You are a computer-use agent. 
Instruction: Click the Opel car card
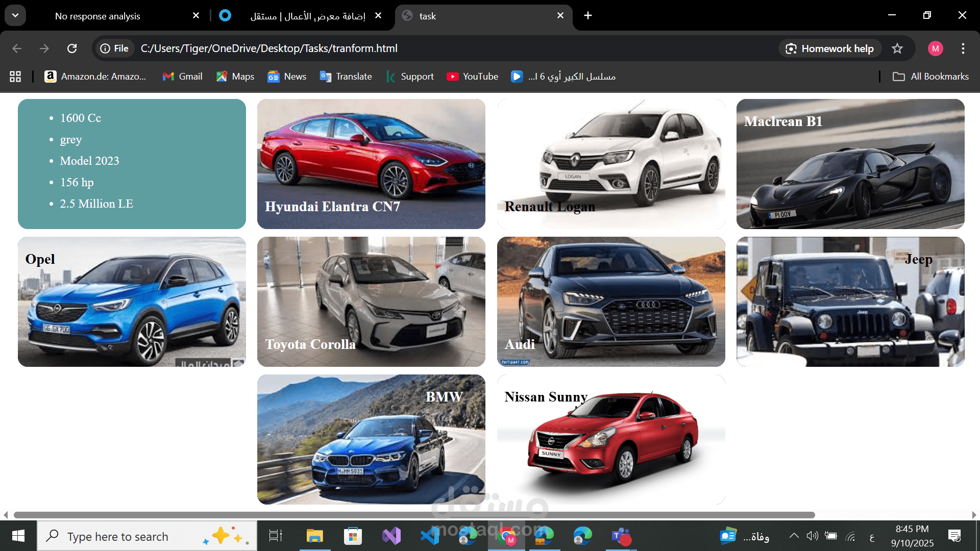[x=132, y=302]
